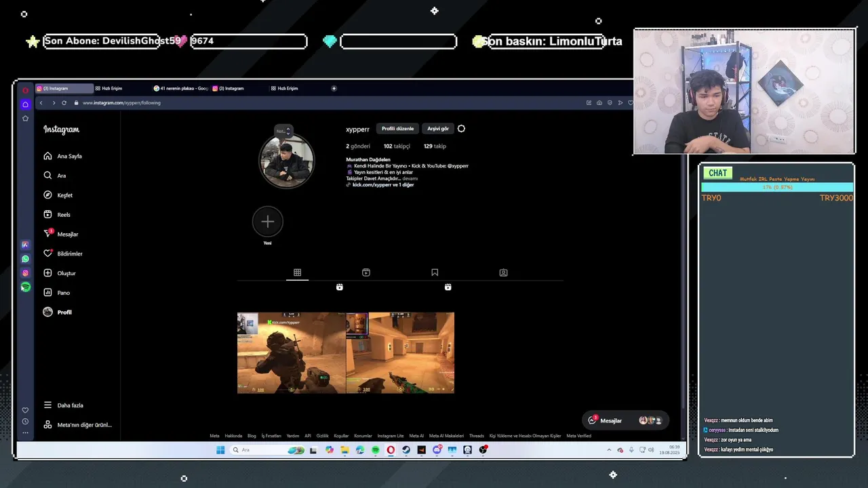Select the tagged photos tab
The height and width of the screenshot is (488, 868).
[x=503, y=272]
